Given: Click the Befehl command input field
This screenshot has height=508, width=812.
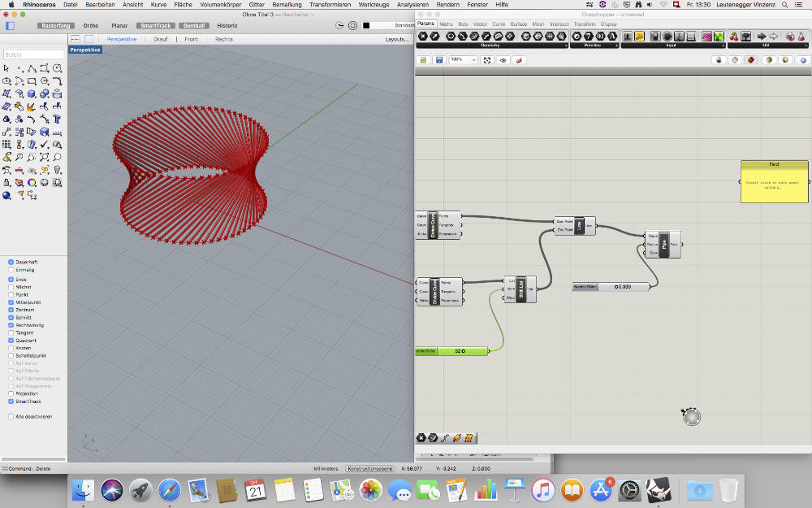Looking at the screenshot, I should (33, 54).
